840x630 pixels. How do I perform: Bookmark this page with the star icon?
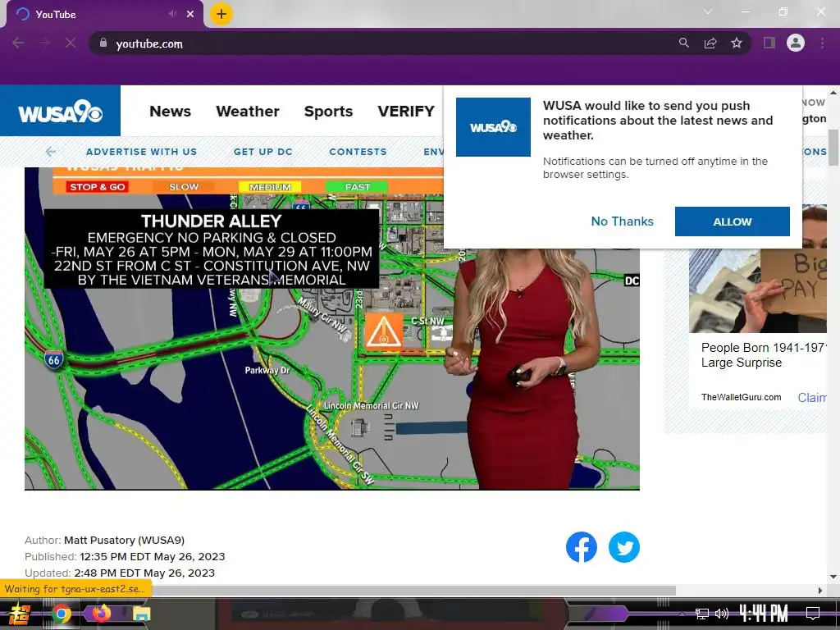737,43
